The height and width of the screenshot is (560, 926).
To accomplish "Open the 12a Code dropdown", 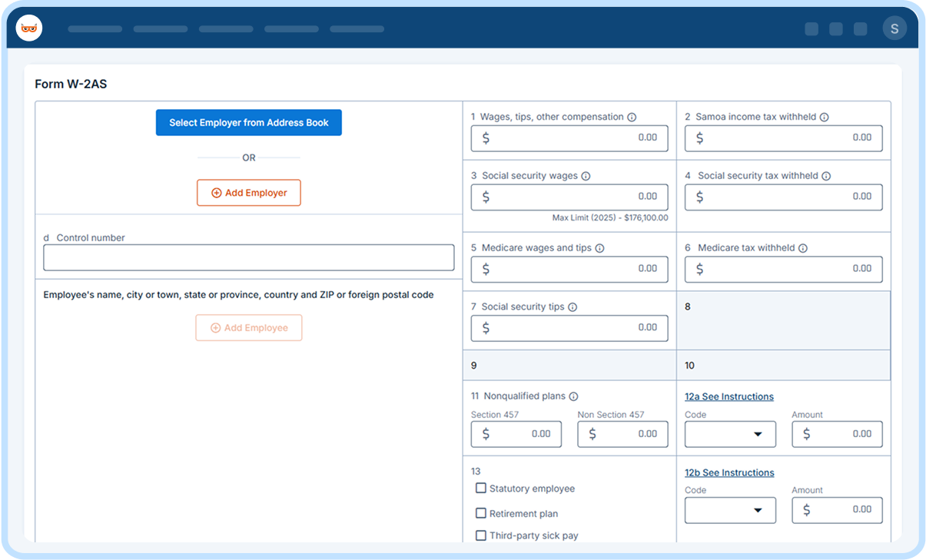I will (730, 434).
